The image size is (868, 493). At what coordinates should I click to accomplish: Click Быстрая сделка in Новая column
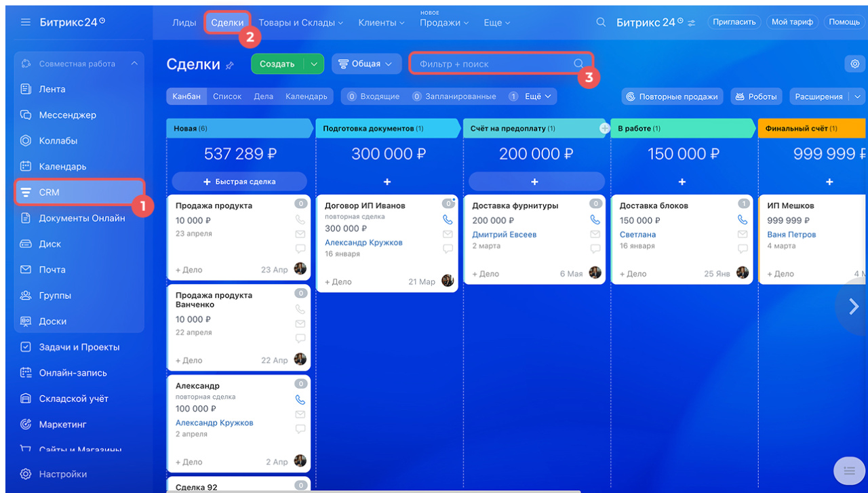point(239,182)
